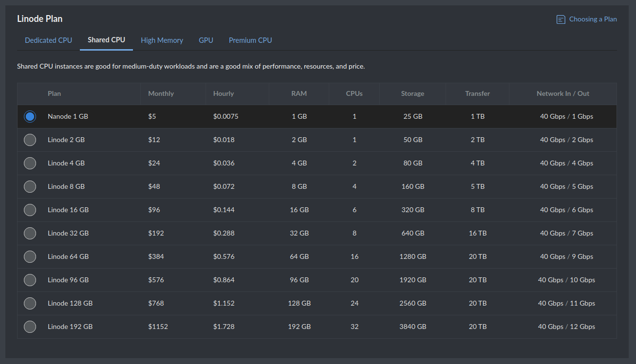Pick the Linode 96 GB radio button
This screenshot has width=636, height=364.
click(x=30, y=280)
